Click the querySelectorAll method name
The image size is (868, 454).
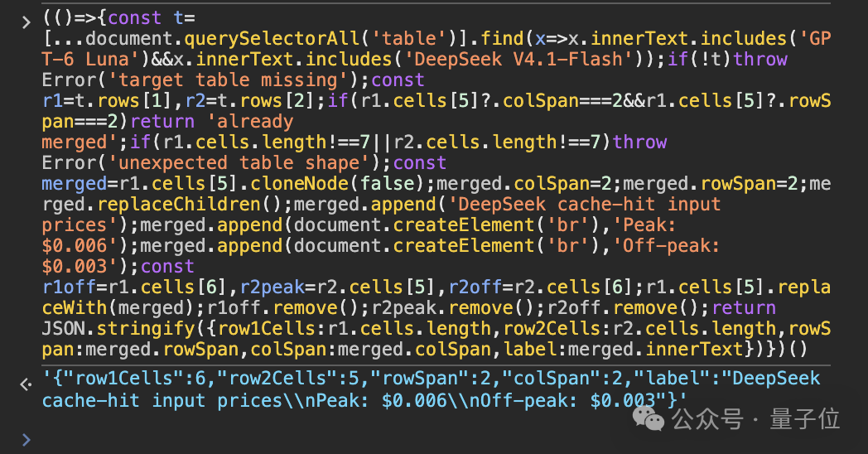(272, 38)
